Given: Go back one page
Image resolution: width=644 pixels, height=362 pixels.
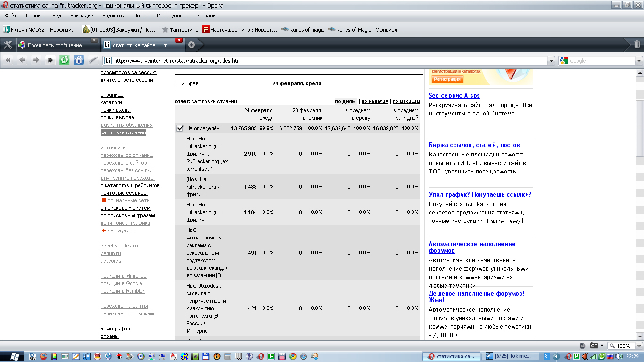Looking at the screenshot, I should [22, 60].
